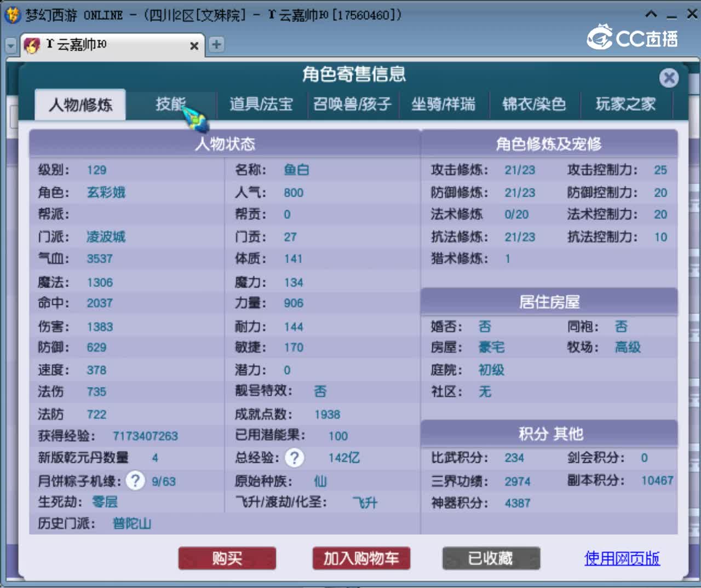Select the 云嘉帅 browser tab
The height and width of the screenshot is (588, 701).
pos(112,45)
